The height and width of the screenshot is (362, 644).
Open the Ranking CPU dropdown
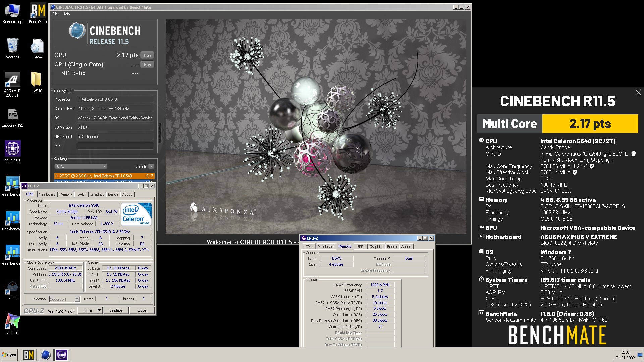[81, 166]
